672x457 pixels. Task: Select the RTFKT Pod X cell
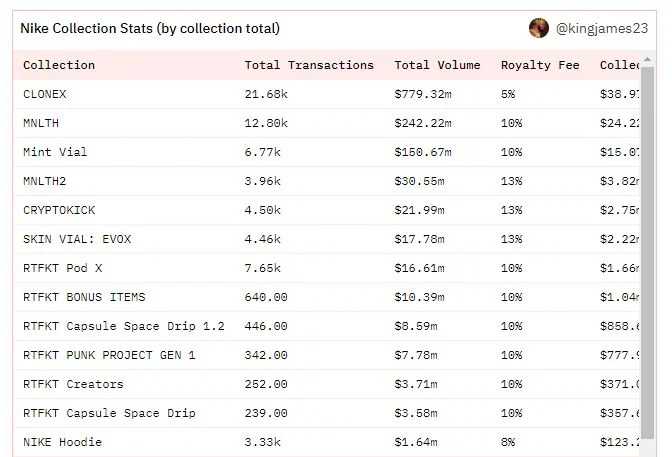[x=62, y=268]
